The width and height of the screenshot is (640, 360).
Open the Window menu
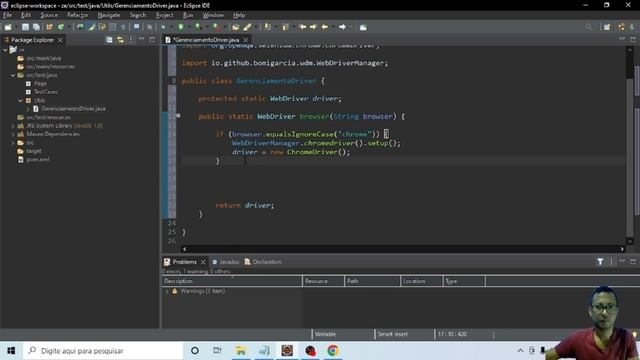[213, 15]
